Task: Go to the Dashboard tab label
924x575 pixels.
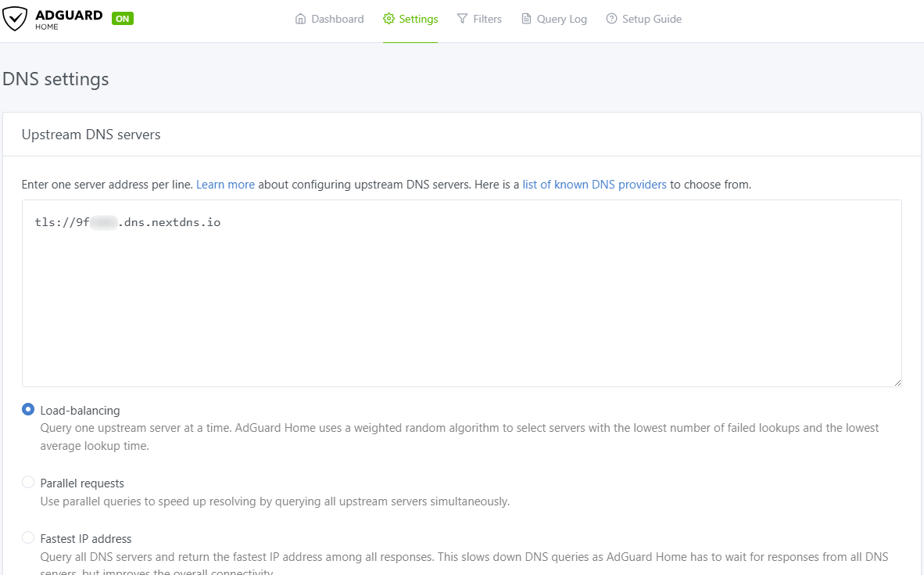Action: [x=337, y=19]
